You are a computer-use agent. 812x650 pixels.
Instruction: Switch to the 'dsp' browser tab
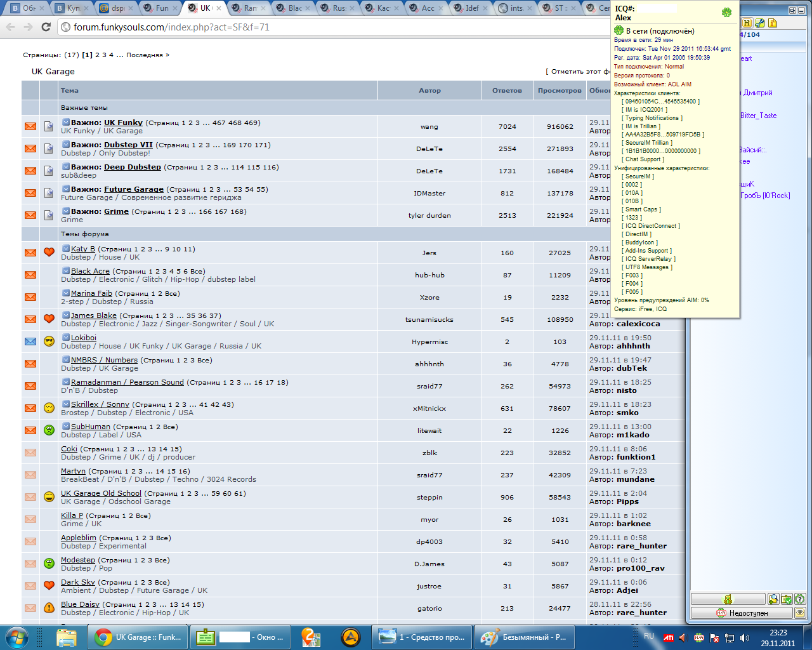click(x=115, y=8)
